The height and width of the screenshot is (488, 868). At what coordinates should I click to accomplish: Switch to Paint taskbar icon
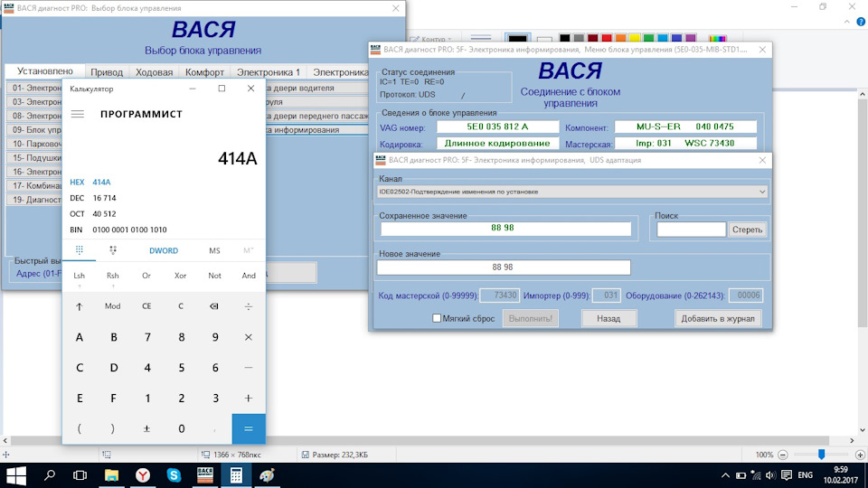(268, 475)
